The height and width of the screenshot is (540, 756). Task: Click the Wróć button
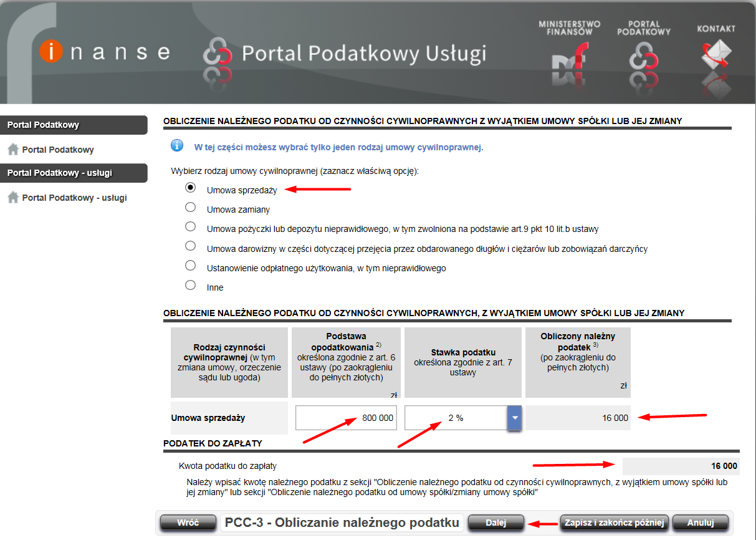click(188, 523)
